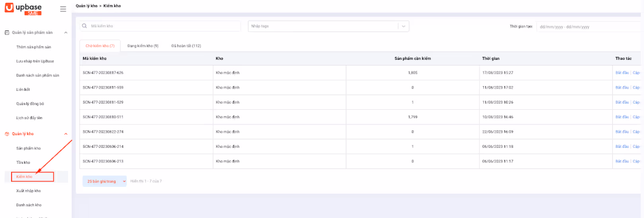Click timestamp 10/08/2023 16:46
The image size is (644, 218).
pos(498,117)
